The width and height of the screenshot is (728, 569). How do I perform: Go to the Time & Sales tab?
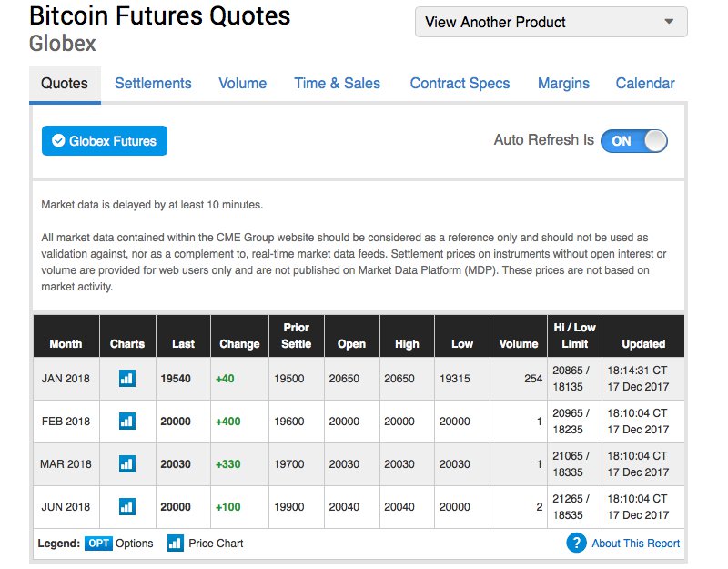pyautogui.click(x=337, y=84)
